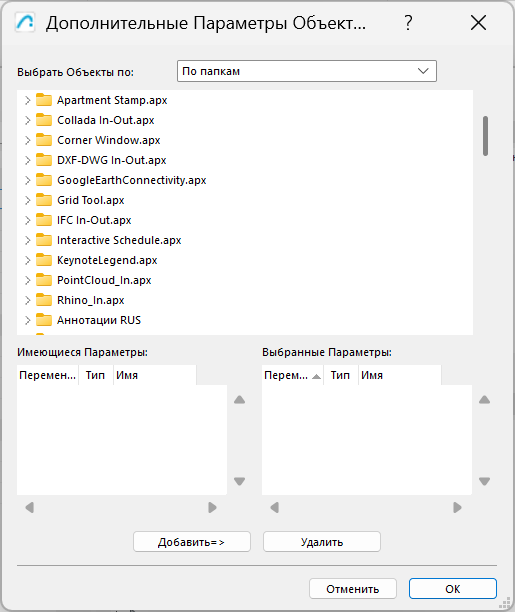Open the 'По папкам' selection dropdown
515x612 pixels.
click(x=307, y=71)
